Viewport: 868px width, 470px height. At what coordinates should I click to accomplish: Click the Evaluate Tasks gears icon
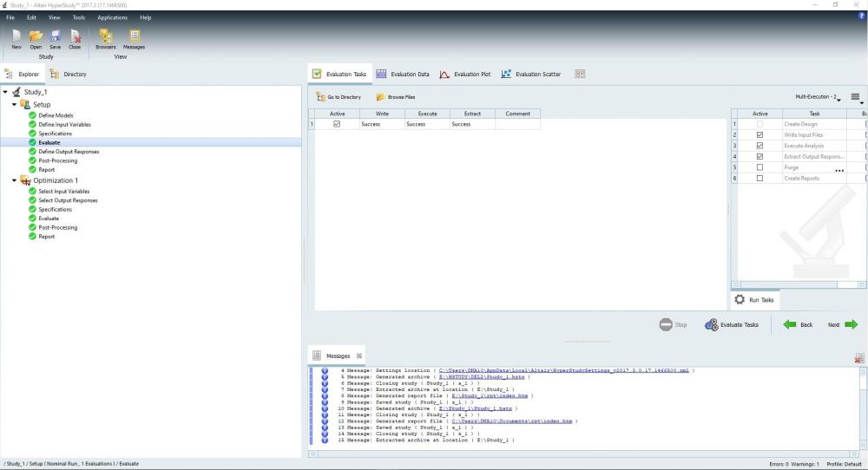click(712, 324)
